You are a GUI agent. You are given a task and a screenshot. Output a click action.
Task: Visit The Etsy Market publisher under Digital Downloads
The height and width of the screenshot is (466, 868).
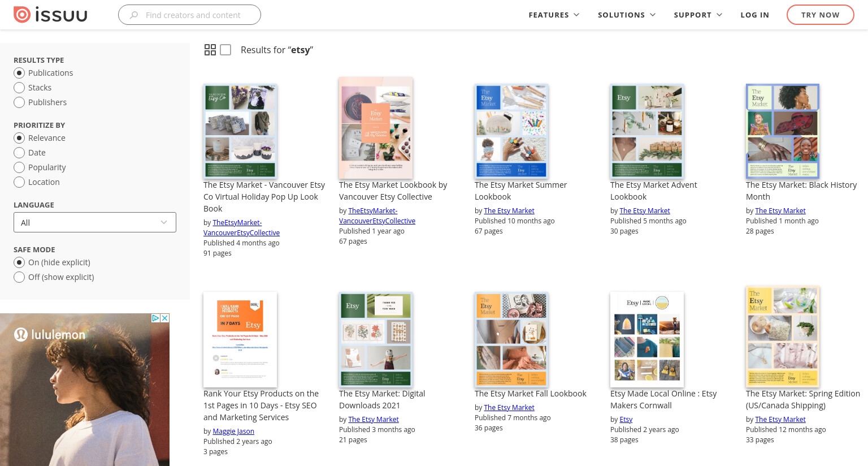(x=374, y=420)
